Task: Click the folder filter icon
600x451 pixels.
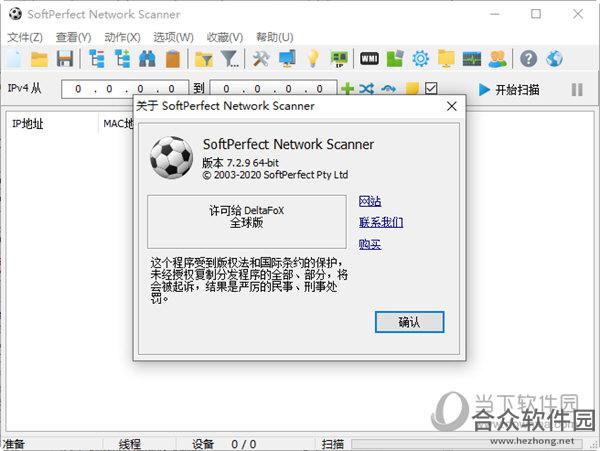Action: click(204, 59)
